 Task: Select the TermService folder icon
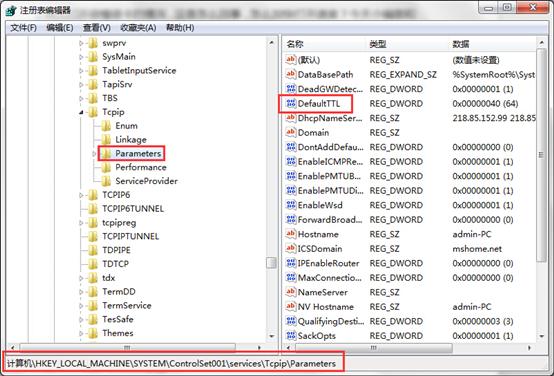[93, 305]
